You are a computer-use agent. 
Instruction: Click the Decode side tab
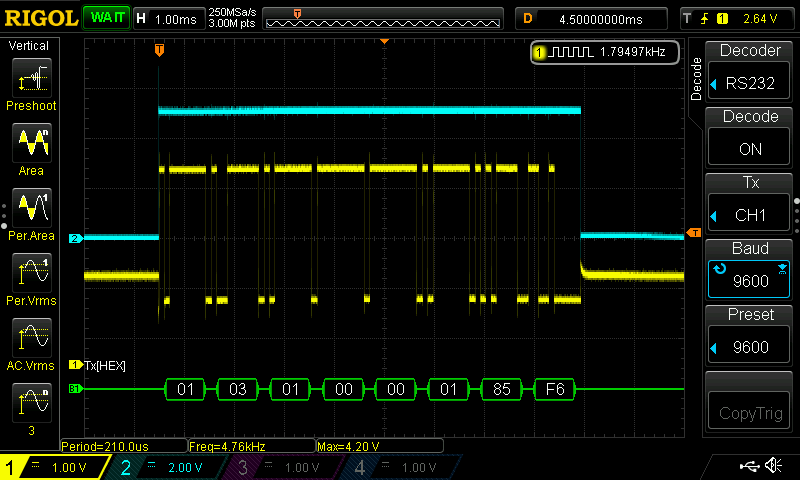(x=696, y=79)
